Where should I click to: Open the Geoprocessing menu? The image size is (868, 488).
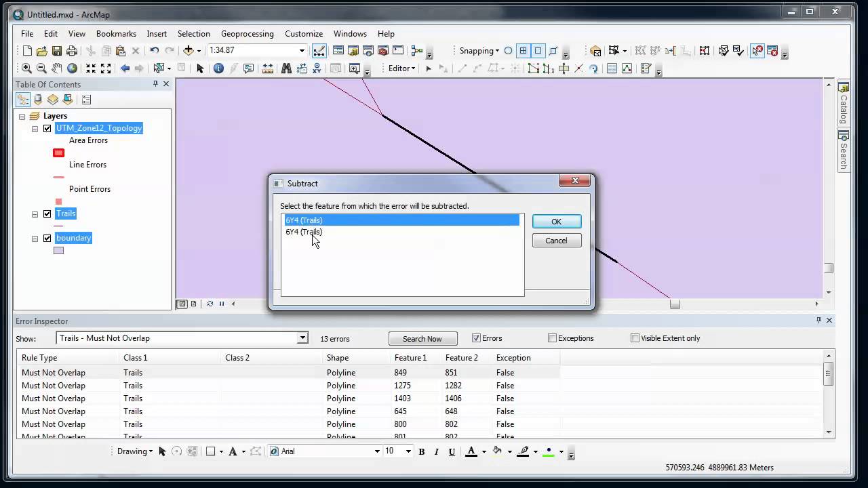248,34
